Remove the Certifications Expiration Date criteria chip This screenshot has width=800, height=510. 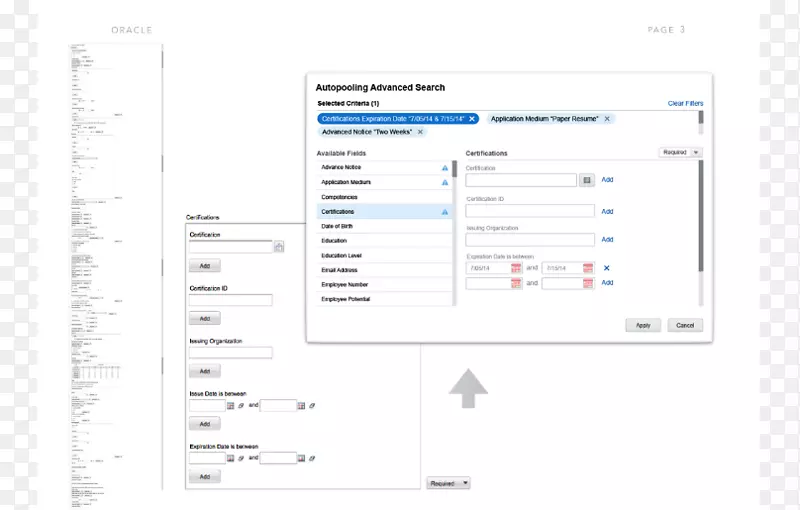(472, 119)
